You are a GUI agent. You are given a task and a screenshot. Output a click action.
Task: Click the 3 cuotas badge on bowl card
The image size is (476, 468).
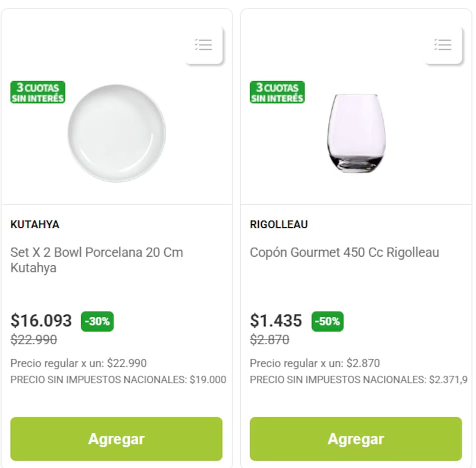[38, 93]
